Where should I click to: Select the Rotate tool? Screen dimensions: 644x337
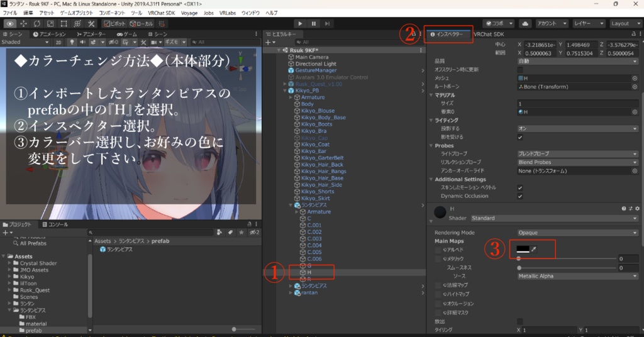(37, 24)
